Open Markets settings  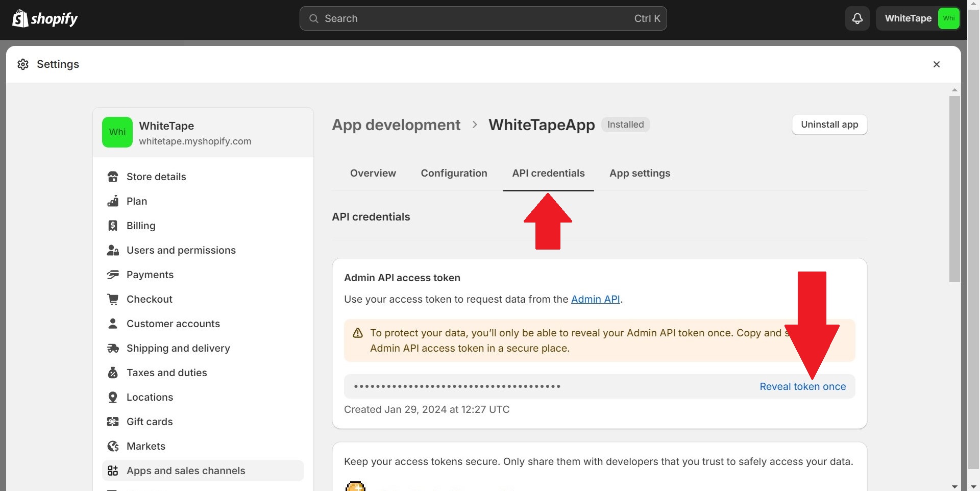[203, 446]
